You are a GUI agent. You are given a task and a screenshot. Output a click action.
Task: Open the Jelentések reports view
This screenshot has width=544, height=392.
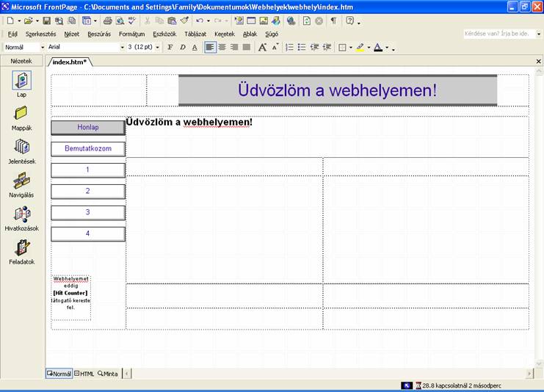(x=22, y=148)
